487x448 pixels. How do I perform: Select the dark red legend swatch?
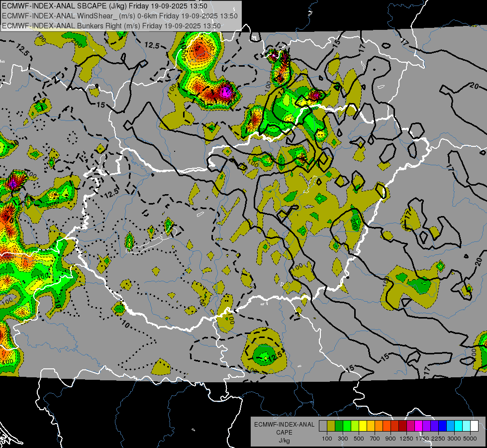coord(402,426)
